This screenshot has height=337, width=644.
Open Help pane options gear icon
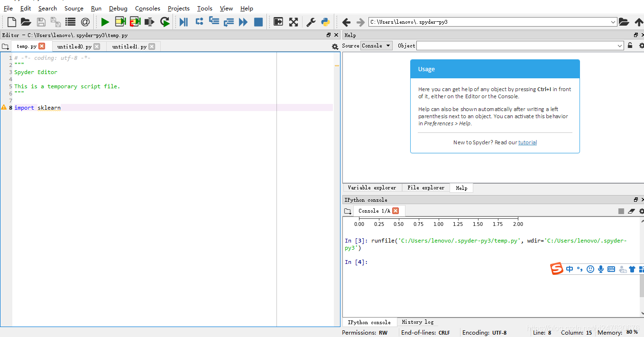(x=641, y=46)
